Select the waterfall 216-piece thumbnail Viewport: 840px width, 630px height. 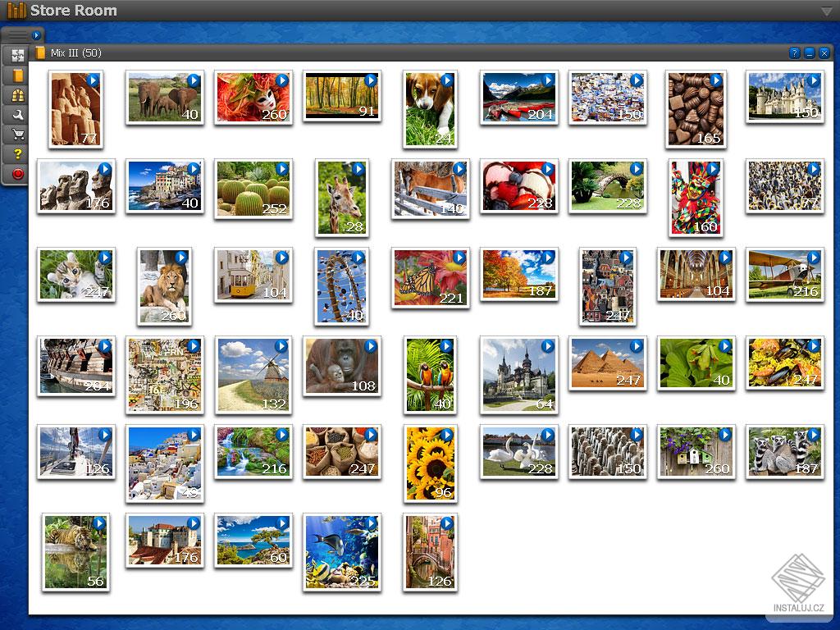tap(253, 452)
